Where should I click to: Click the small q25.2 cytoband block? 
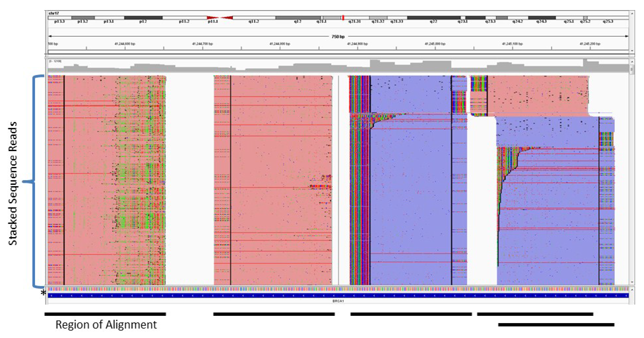tap(585, 18)
